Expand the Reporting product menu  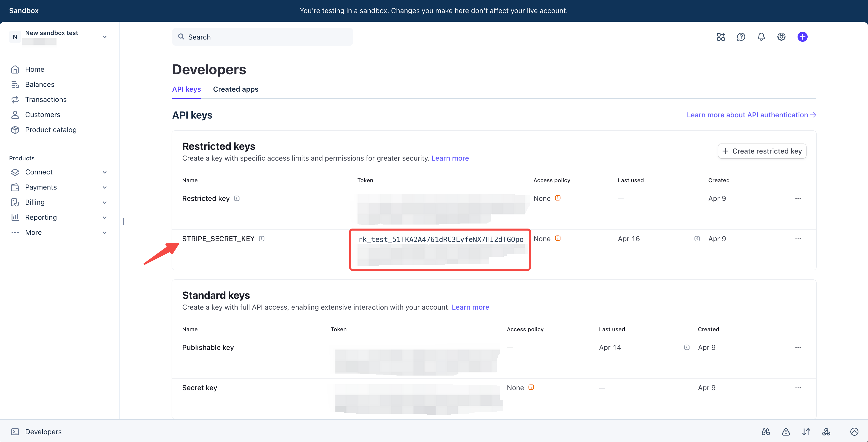tap(104, 218)
